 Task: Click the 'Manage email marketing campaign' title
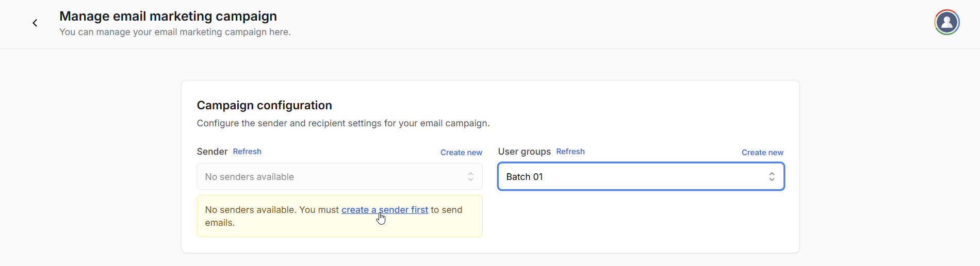(x=168, y=16)
